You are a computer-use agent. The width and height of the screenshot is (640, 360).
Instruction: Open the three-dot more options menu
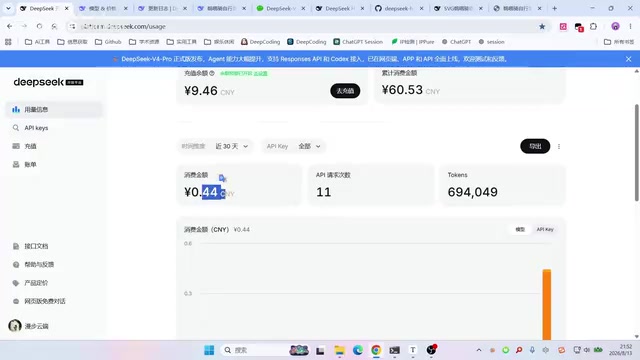pos(559,146)
